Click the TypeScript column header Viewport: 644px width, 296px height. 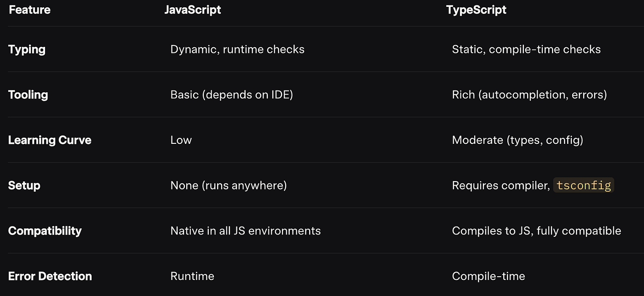[476, 10]
